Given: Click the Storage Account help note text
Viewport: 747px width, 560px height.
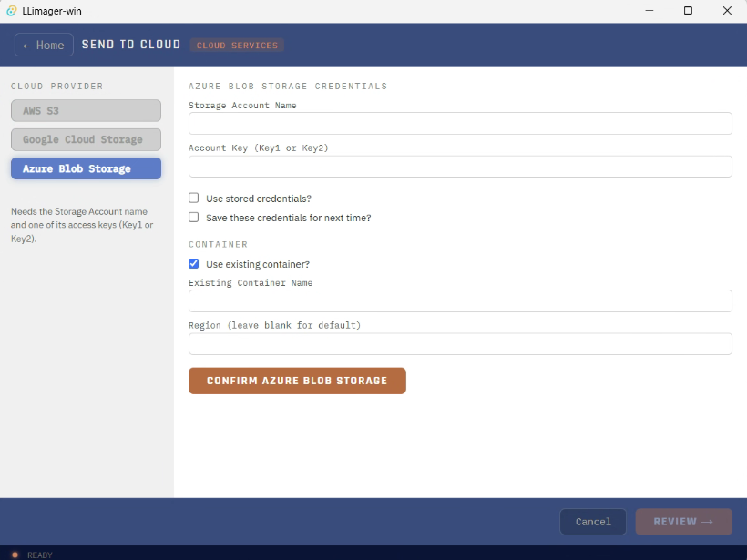Looking at the screenshot, I should [82, 225].
